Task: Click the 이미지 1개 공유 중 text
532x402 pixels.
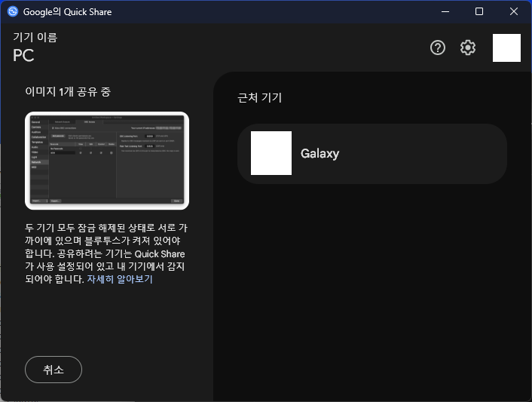Action: tap(68, 91)
